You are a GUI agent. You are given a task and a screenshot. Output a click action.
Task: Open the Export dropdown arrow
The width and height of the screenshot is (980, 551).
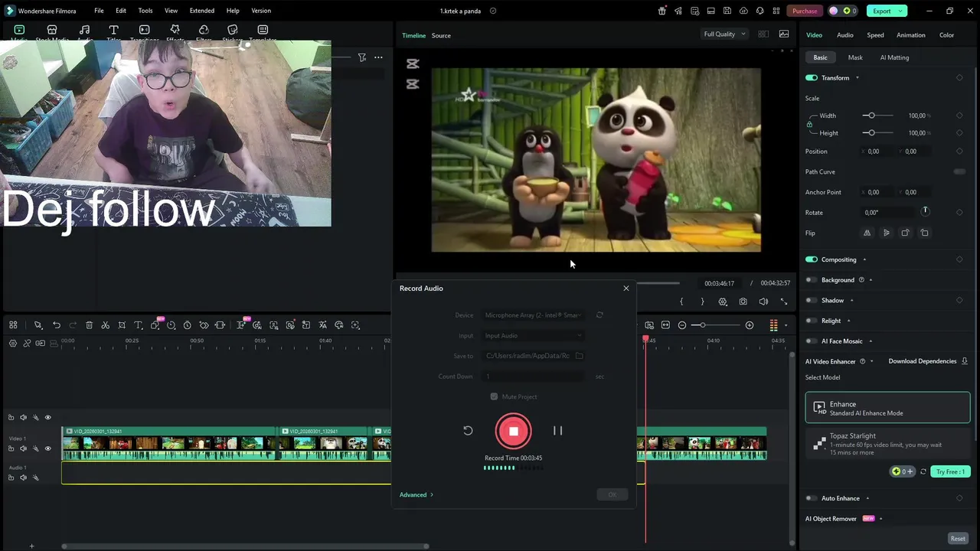pos(902,11)
